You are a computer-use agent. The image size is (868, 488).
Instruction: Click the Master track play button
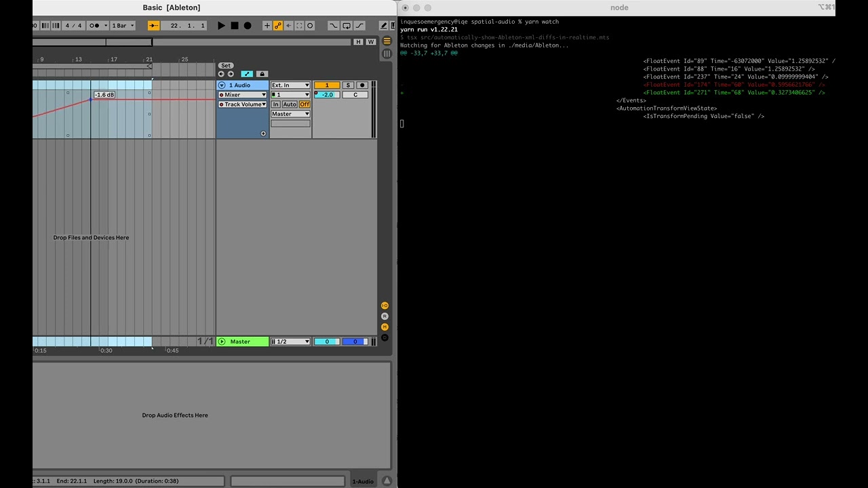pos(222,342)
